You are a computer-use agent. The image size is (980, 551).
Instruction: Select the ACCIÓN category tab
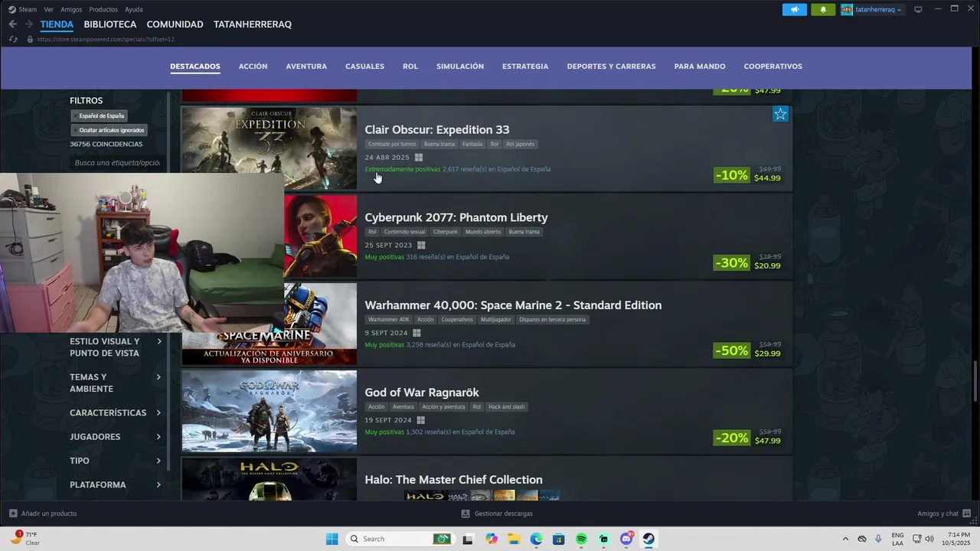pyautogui.click(x=253, y=67)
